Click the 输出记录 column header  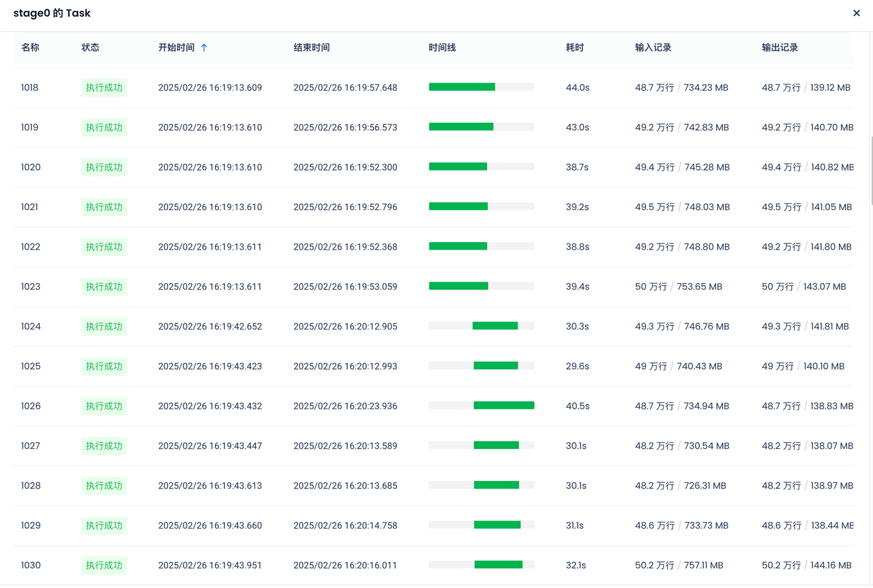[x=780, y=48]
